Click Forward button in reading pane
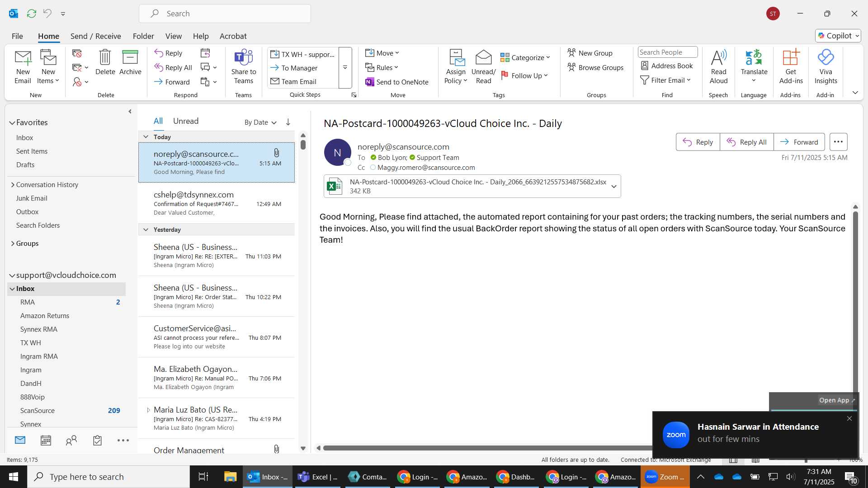The width and height of the screenshot is (868, 488). [x=799, y=142]
